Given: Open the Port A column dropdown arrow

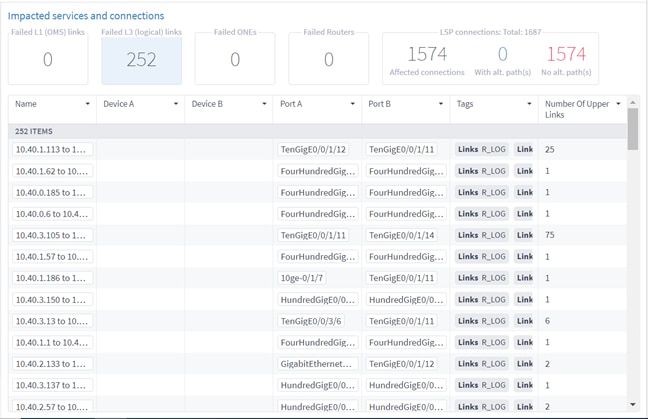Looking at the screenshot, I should (x=352, y=104).
